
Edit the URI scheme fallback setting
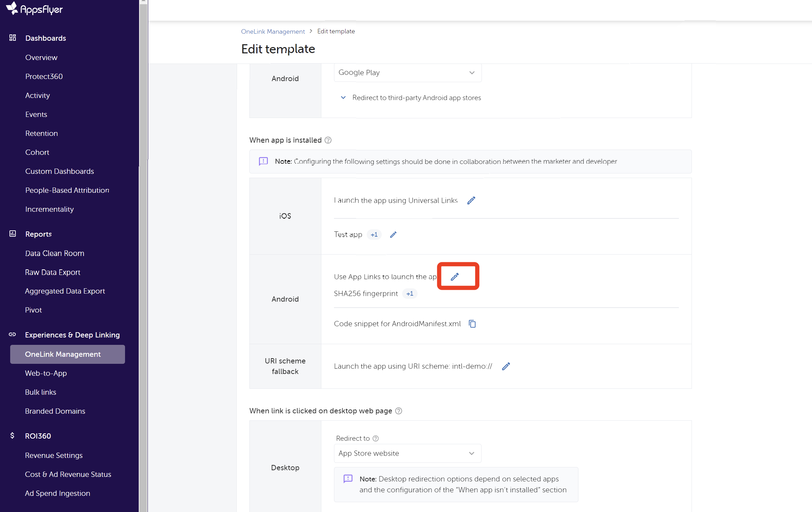coord(506,366)
